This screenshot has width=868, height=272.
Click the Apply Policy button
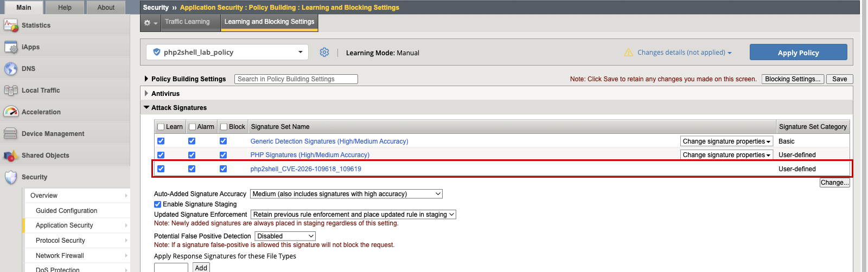[x=798, y=53]
